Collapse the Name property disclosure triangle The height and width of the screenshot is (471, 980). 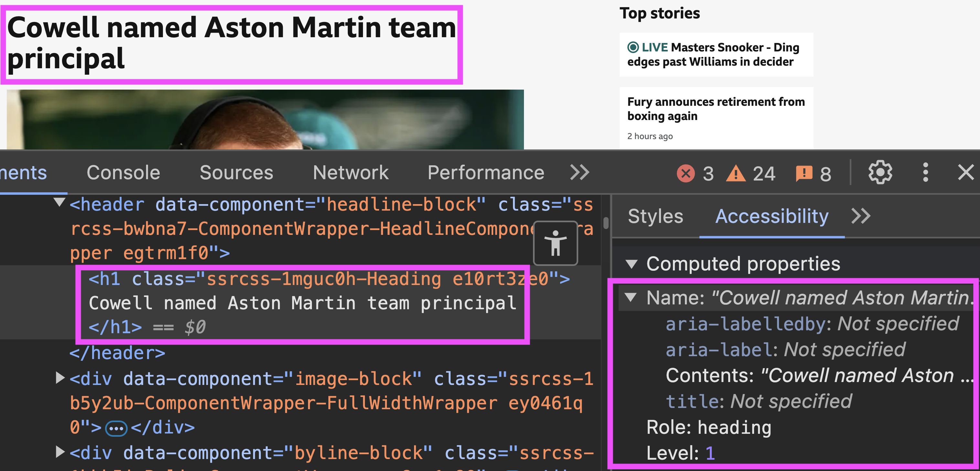coord(631,298)
